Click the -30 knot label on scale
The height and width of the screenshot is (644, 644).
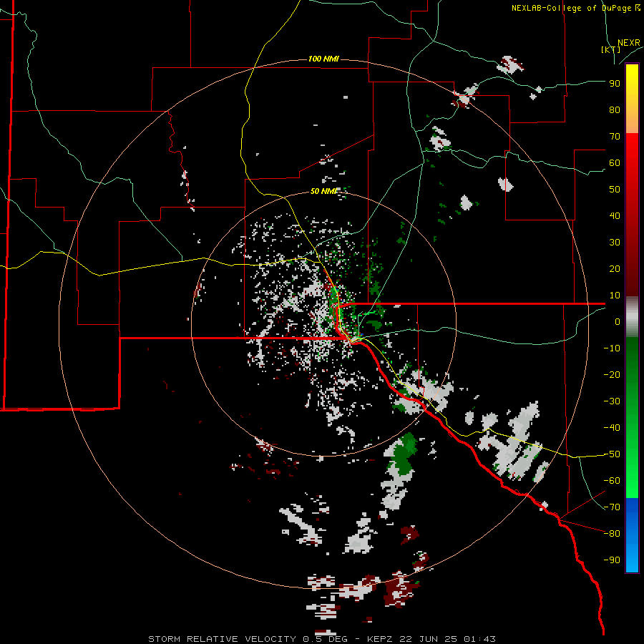[612, 401]
